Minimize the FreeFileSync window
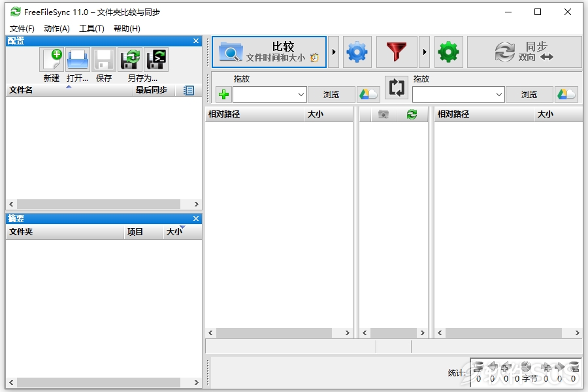 tap(508, 12)
